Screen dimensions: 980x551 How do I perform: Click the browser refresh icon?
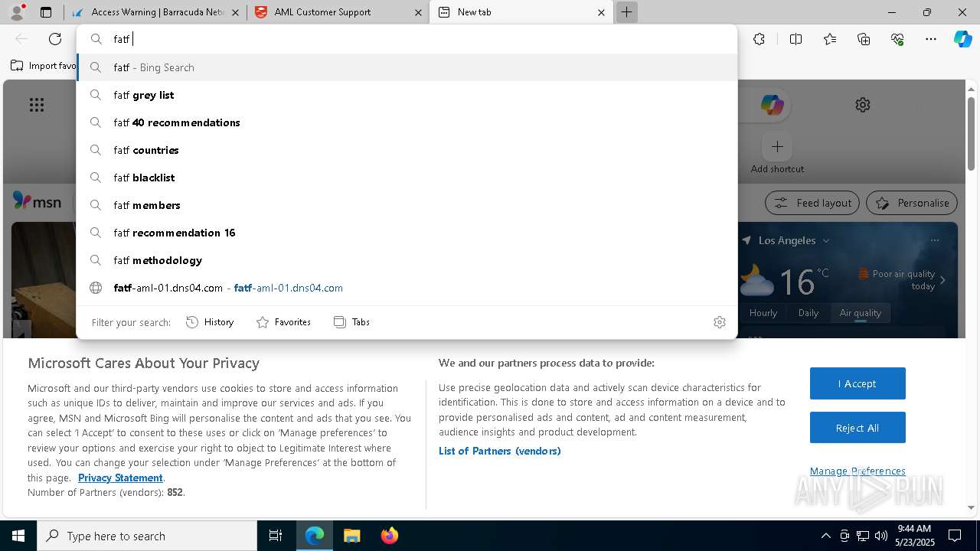tap(55, 39)
